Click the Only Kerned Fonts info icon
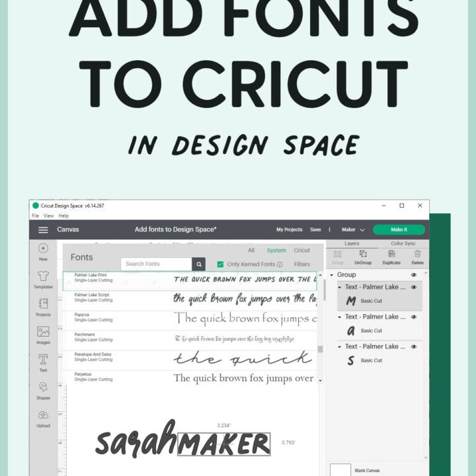Image resolution: width=476 pixels, height=476 pixels. 280,264
